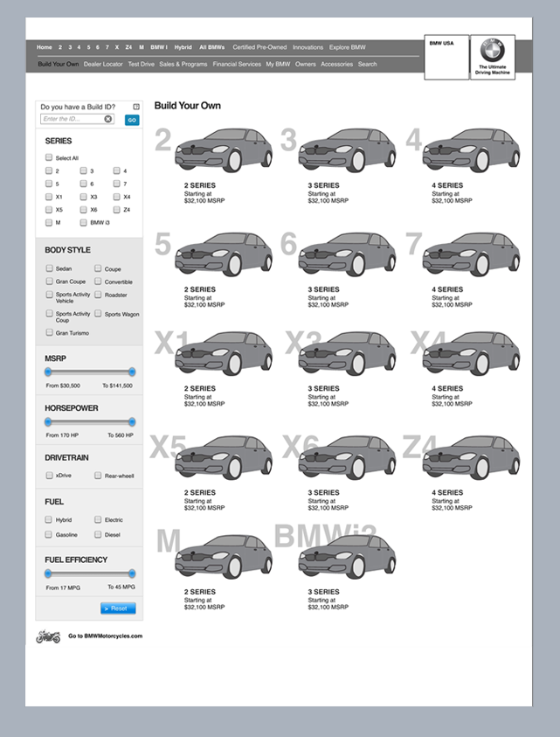Open the Hybrid nav item
The image size is (560, 737).
point(183,47)
